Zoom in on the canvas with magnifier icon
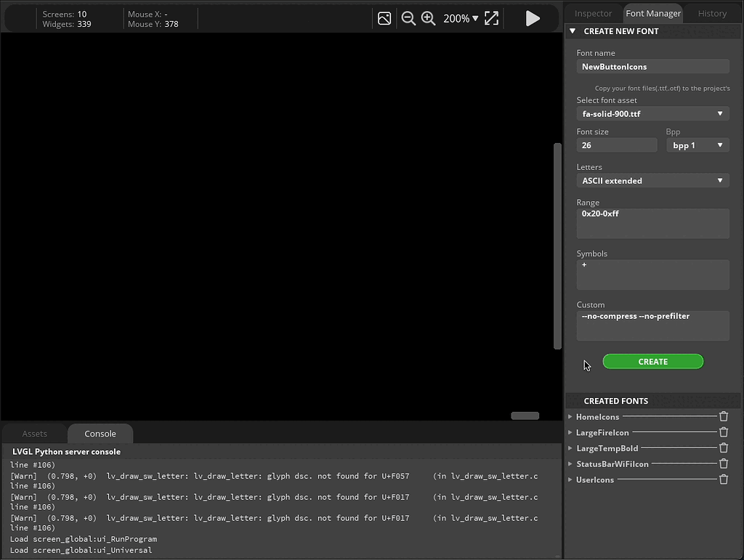This screenshot has height=560, width=744. pyautogui.click(x=428, y=18)
